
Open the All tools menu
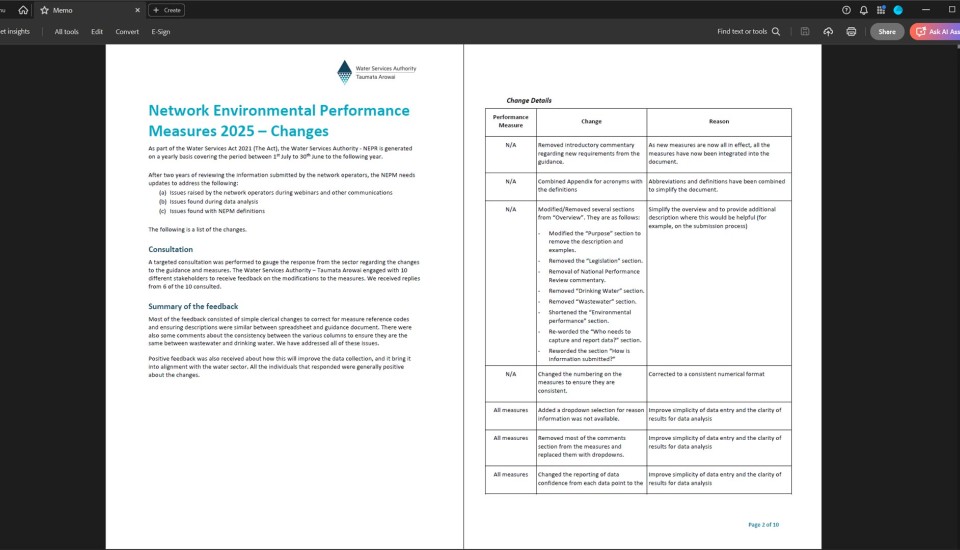pos(66,32)
